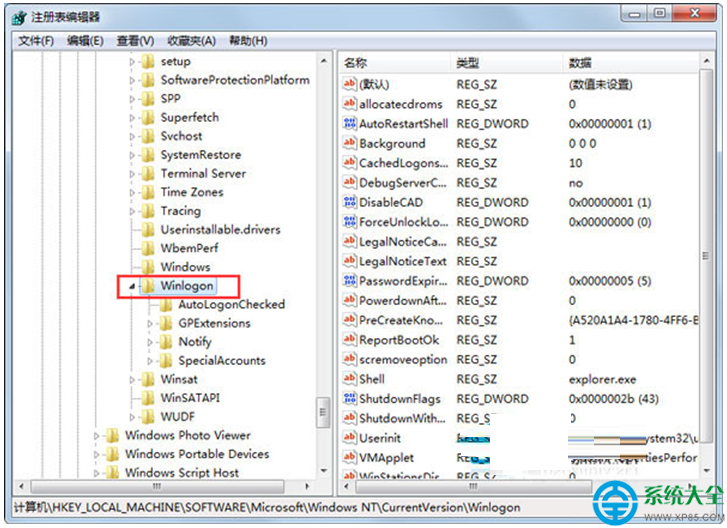727x528 pixels.
Task: Collapse the Winlogon tree node
Action: (132, 286)
